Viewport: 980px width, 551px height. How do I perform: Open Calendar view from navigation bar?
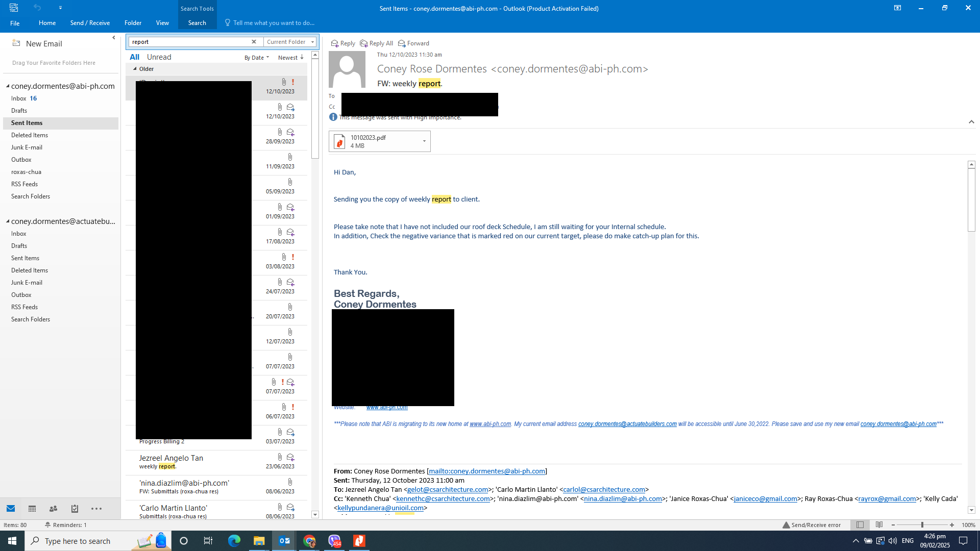(x=32, y=509)
